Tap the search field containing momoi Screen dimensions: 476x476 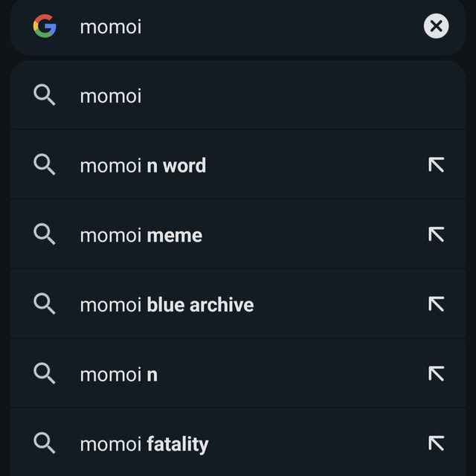238,27
